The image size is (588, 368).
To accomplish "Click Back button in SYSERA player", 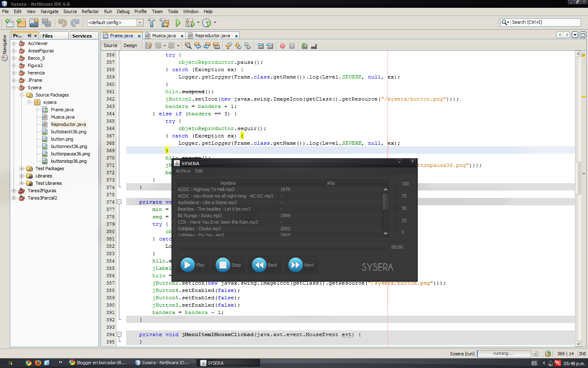I will tap(265, 265).
